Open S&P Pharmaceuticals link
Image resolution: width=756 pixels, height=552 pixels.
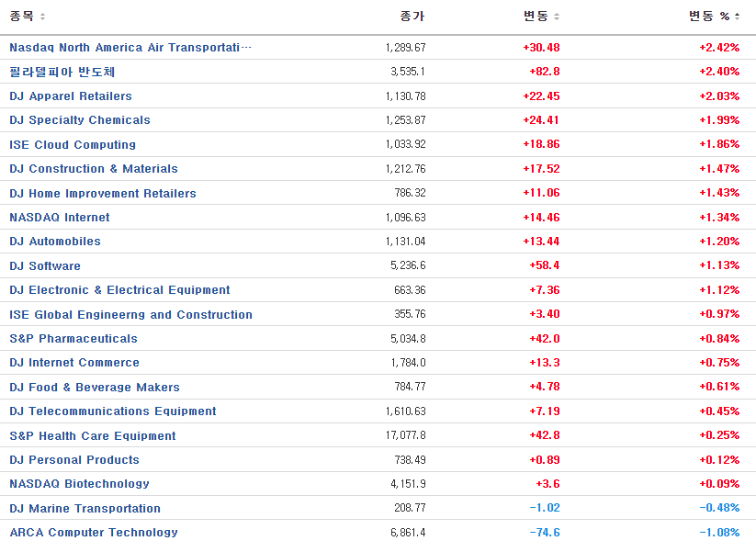(x=73, y=338)
